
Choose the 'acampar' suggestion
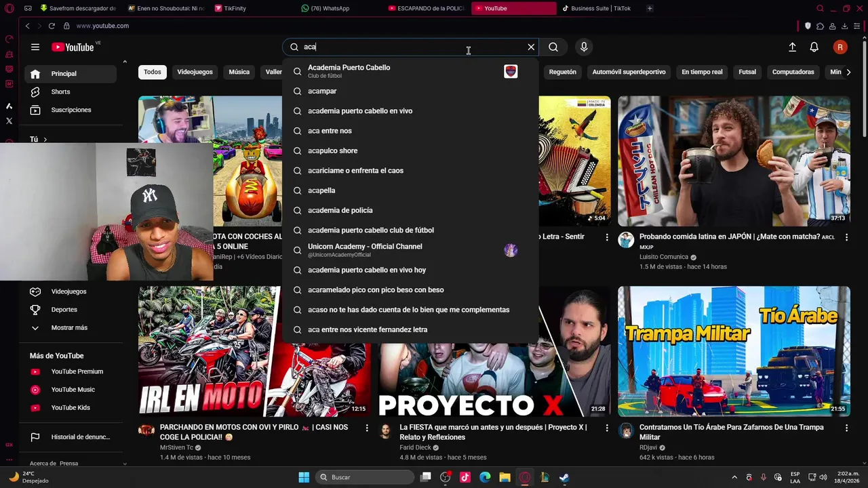click(x=410, y=91)
